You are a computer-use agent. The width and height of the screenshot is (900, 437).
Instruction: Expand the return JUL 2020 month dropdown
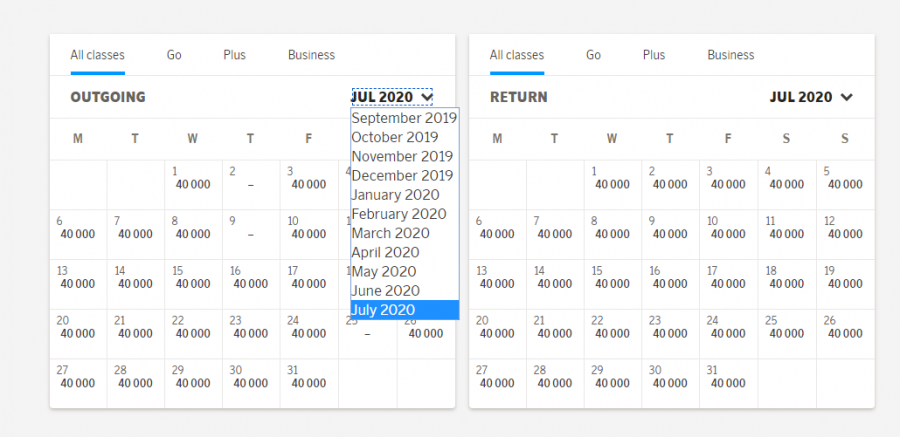click(810, 97)
